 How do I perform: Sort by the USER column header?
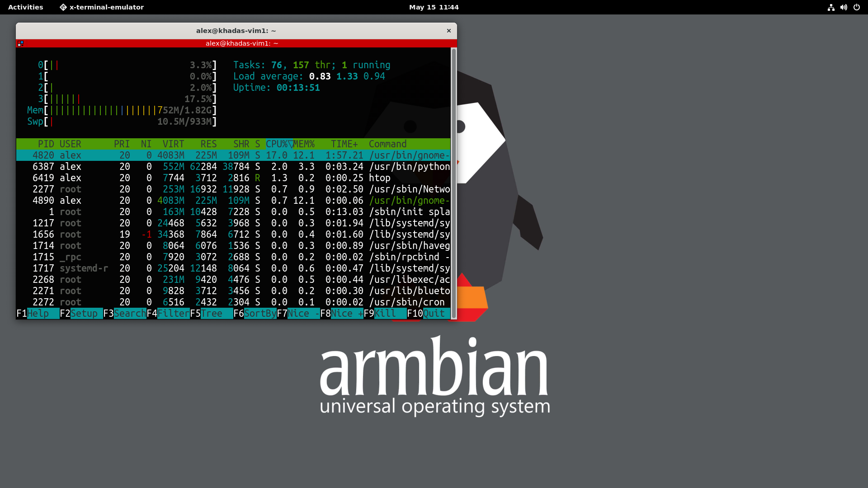coord(71,144)
